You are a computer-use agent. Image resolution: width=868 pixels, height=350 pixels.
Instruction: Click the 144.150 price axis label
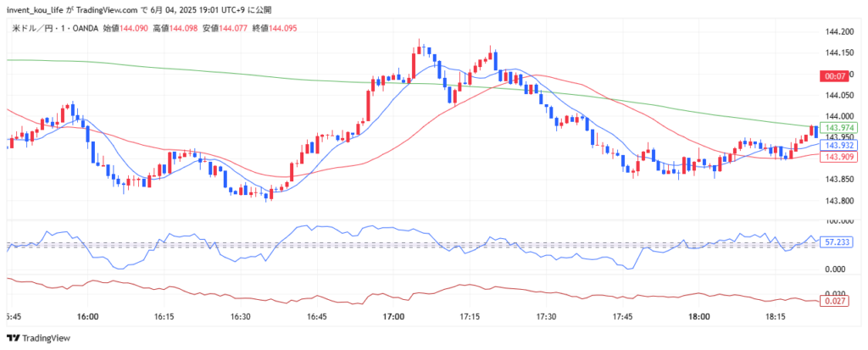[838, 53]
